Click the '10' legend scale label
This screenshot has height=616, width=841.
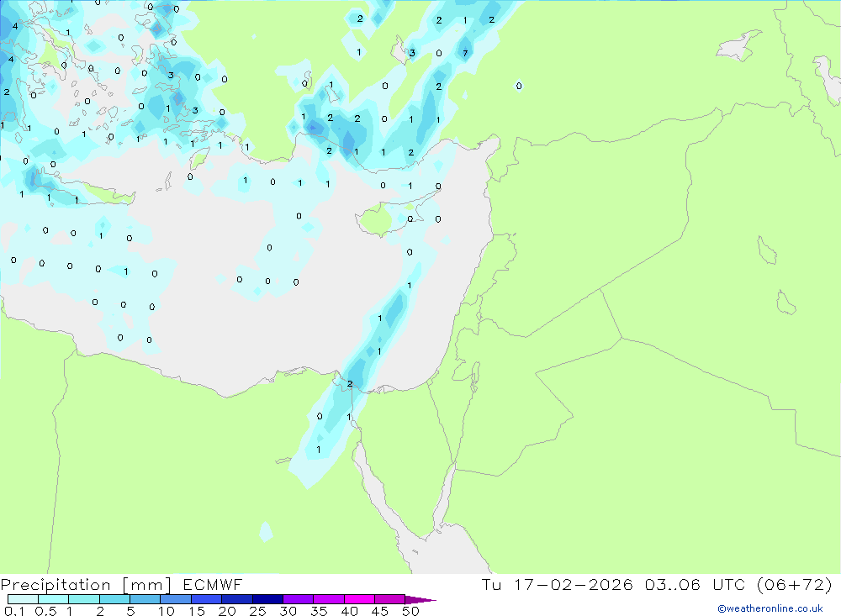167,611
